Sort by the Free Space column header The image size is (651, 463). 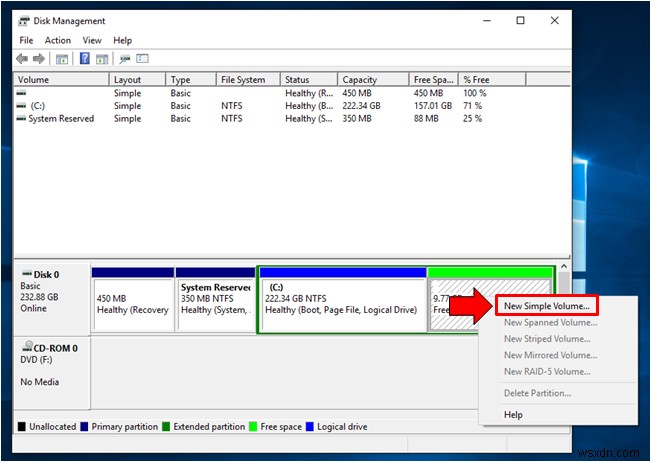coord(433,79)
